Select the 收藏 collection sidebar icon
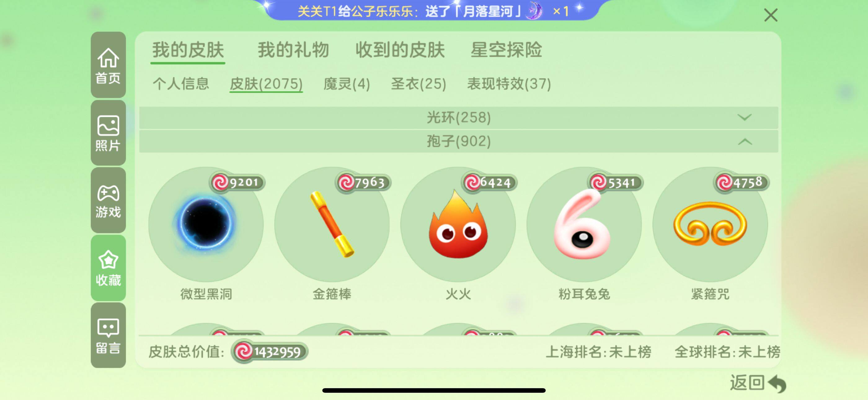The image size is (868, 400). [108, 268]
